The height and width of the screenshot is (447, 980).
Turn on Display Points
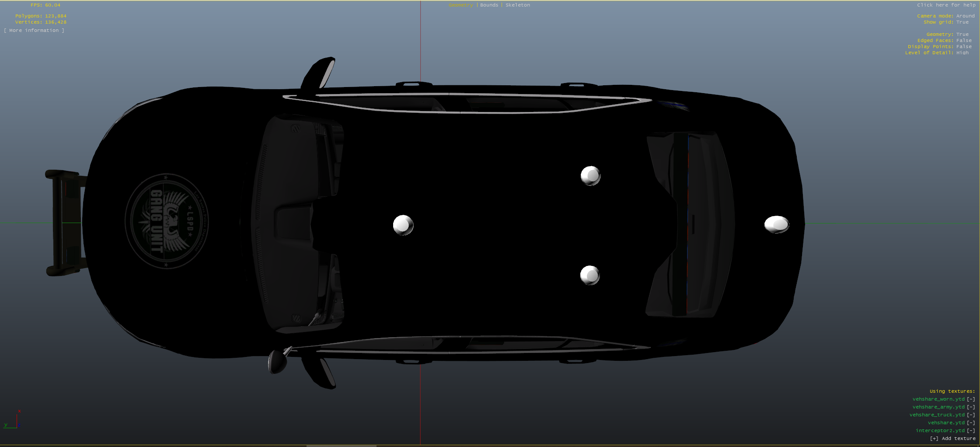pos(963,46)
